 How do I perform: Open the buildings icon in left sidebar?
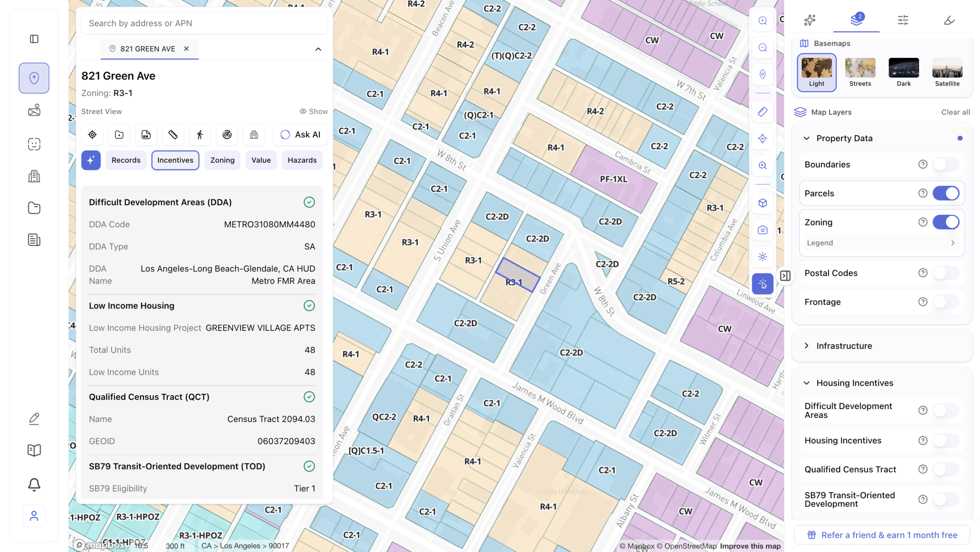[x=34, y=176]
